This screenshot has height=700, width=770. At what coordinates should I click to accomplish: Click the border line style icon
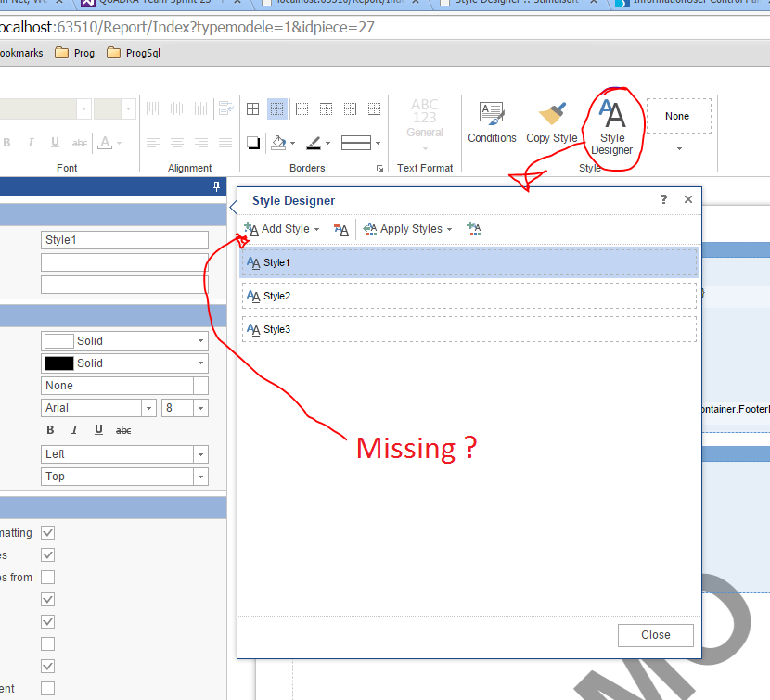coord(356,143)
